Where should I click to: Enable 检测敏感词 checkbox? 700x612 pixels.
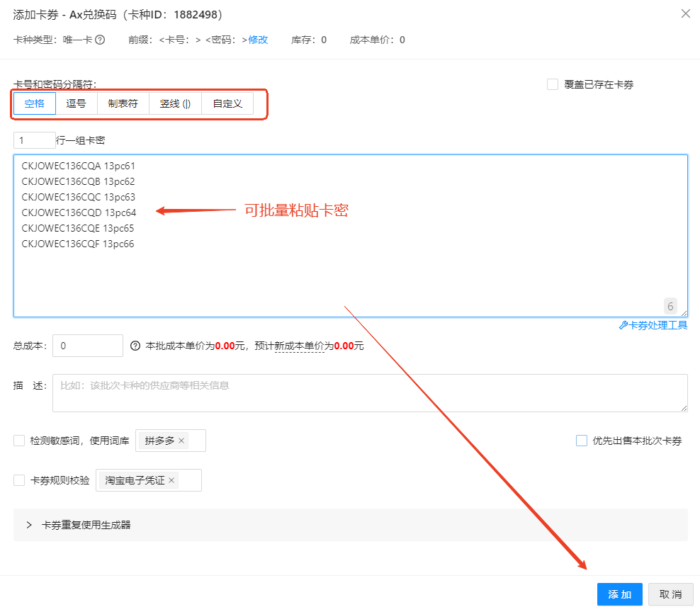point(19,441)
